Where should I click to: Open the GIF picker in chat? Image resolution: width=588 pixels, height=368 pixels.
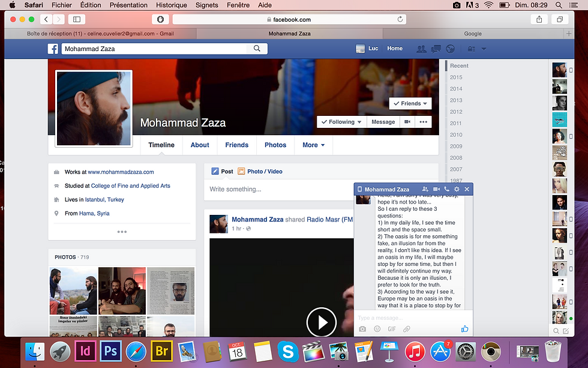pos(392,329)
